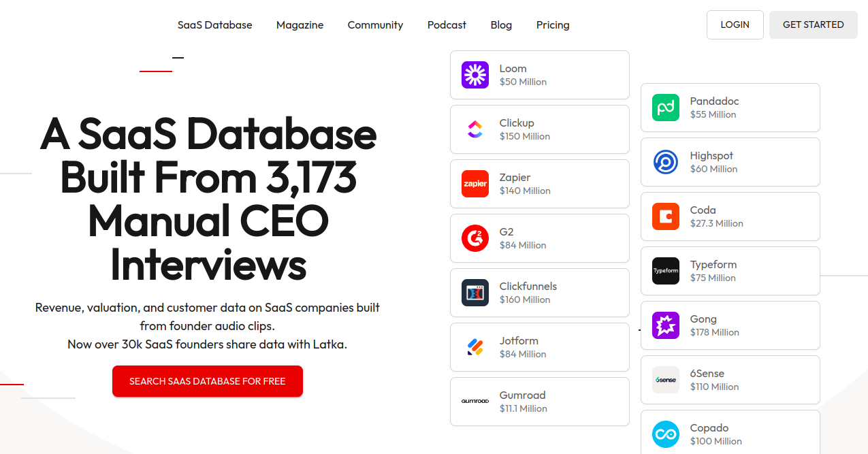Screen dimensions: 868x454
Task: Open the SaaS Database menu item
Action: 215,25
